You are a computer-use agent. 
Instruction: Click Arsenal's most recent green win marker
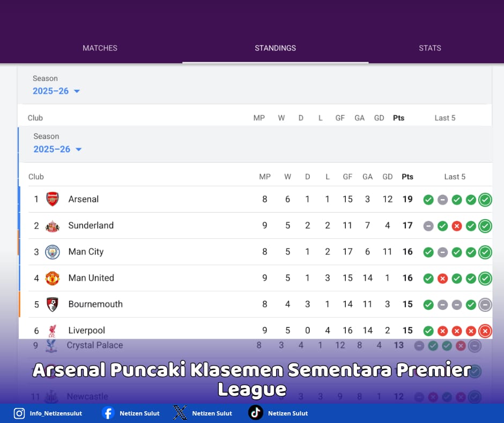485,199
